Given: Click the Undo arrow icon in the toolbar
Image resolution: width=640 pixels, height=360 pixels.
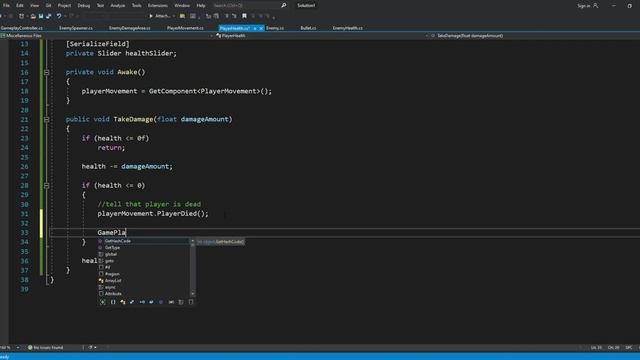Looking at the screenshot, I should [59, 16].
